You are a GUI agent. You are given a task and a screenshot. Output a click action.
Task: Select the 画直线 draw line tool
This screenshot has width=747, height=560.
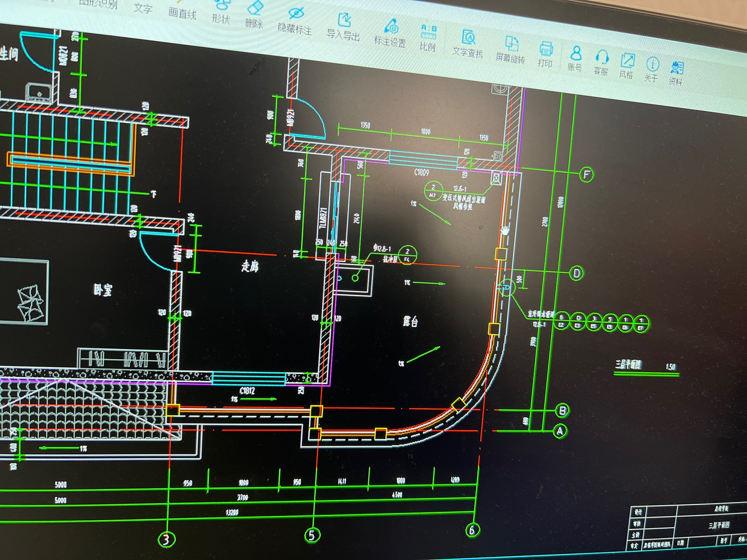(183, 14)
